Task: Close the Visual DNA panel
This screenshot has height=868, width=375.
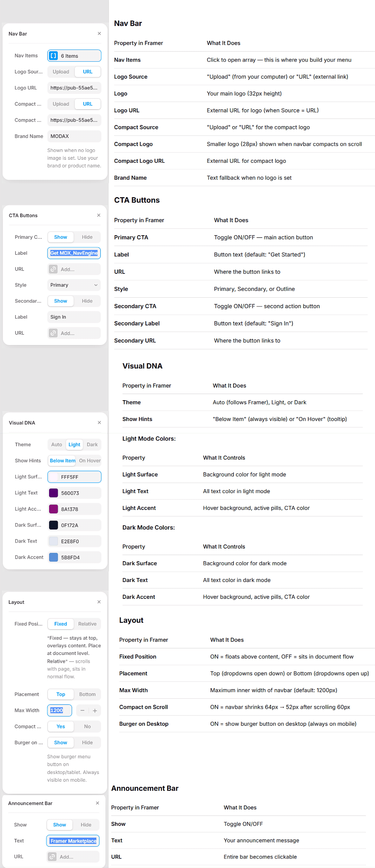Action: pos(99,422)
